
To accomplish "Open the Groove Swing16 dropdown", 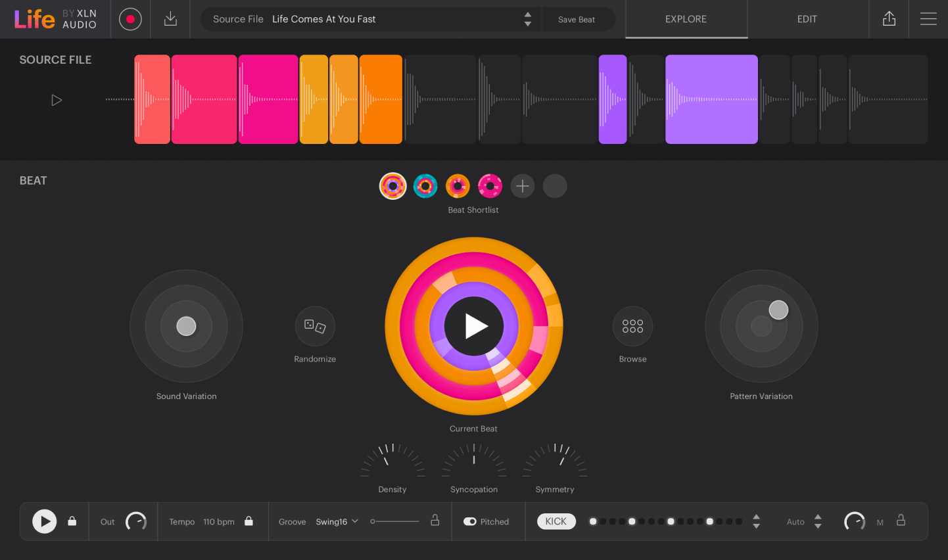I will 337,521.
